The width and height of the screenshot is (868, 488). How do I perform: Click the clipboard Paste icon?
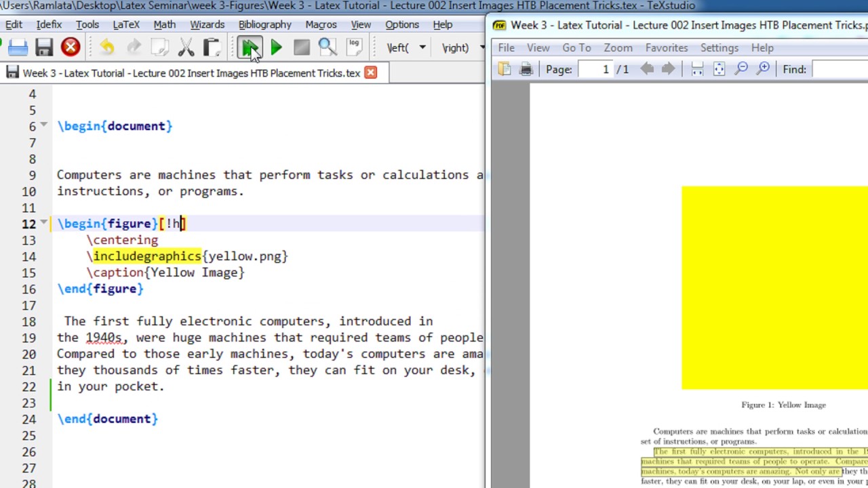212,47
